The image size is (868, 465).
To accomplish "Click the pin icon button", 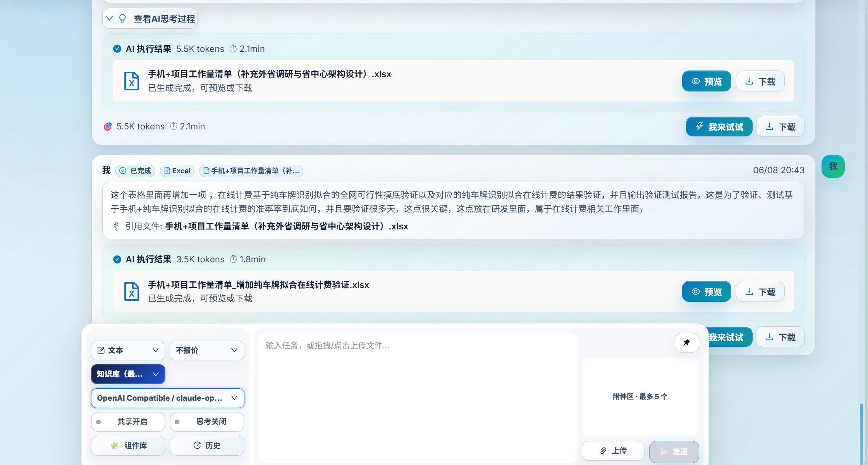I will click(687, 343).
